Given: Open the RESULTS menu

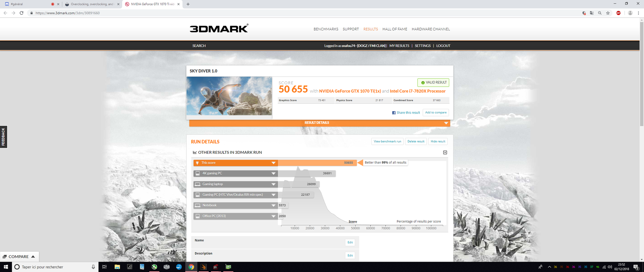Looking at the screenshot, I should (371, 29).
